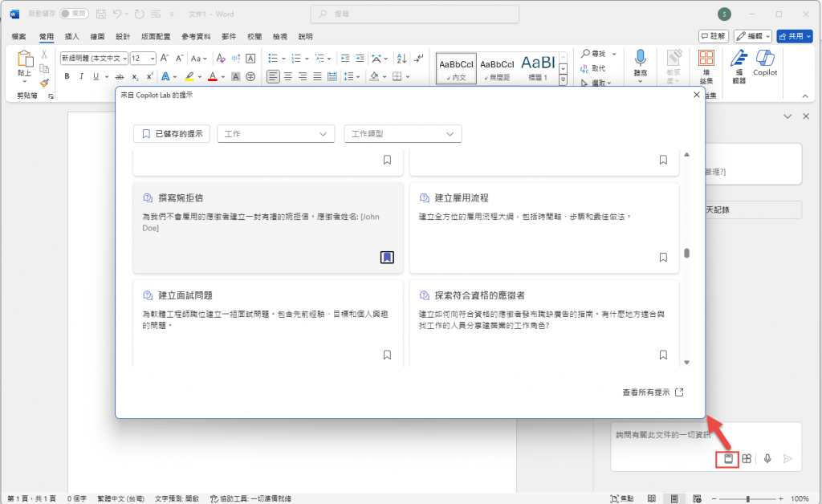The image size is (822, 504).
Task: Collapse the ribbon with the chevron arrow
Action: [804, 96]
